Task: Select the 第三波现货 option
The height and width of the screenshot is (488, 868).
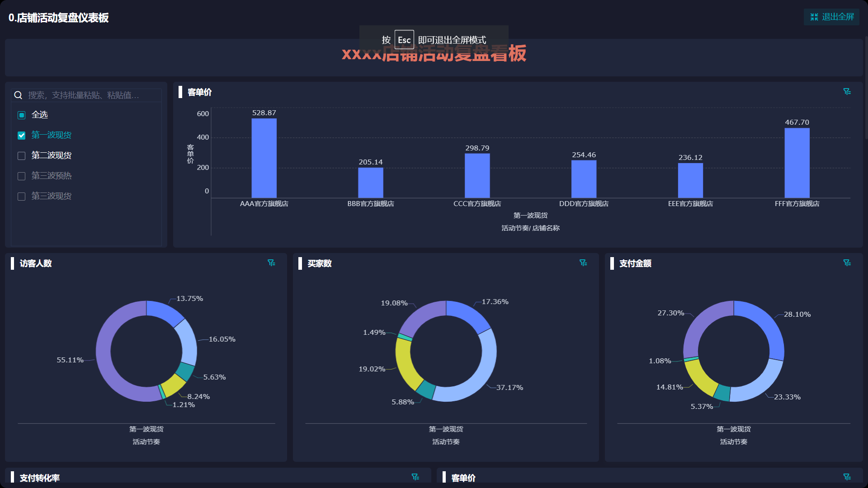Action: (x=21, y=197)
